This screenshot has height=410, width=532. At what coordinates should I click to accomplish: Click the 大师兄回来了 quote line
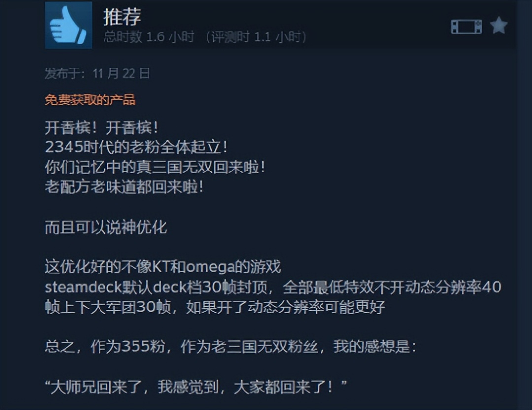point(196,387)
